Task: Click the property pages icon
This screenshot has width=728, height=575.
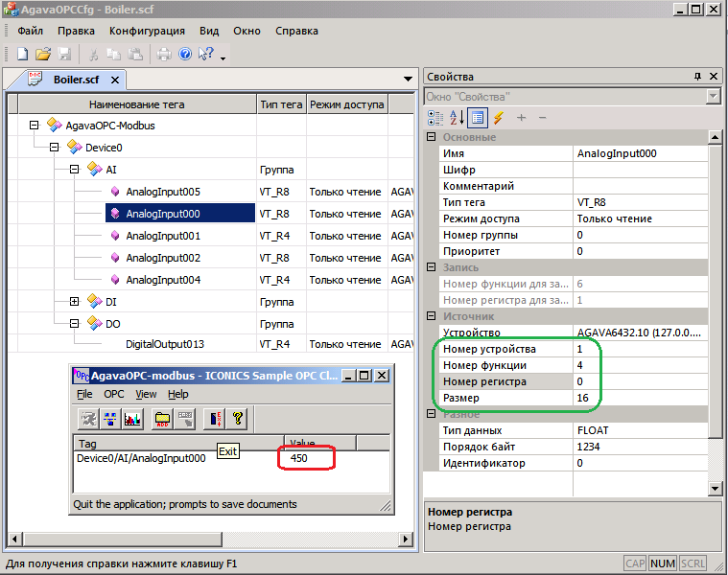Action: (478, 118)
